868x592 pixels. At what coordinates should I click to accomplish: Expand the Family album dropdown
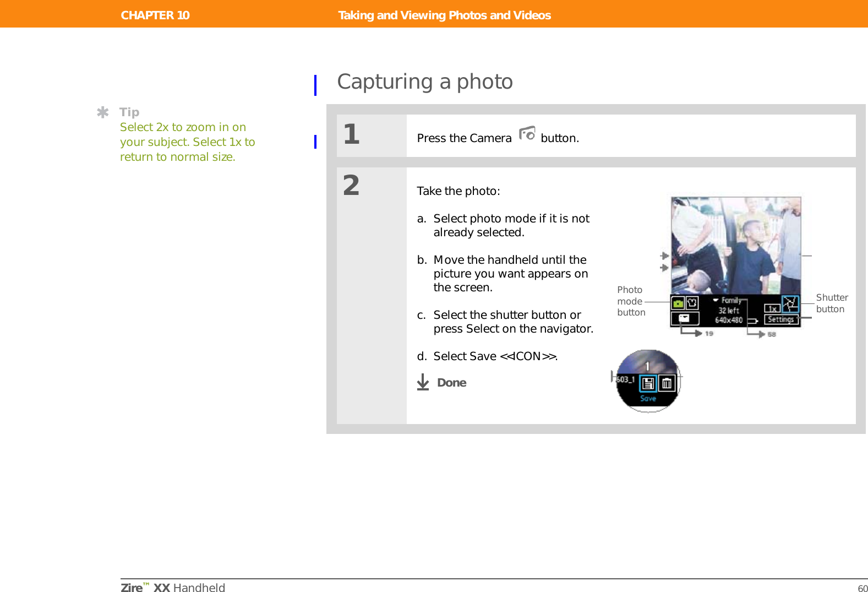pyautogui.click(x=728, y=300)
